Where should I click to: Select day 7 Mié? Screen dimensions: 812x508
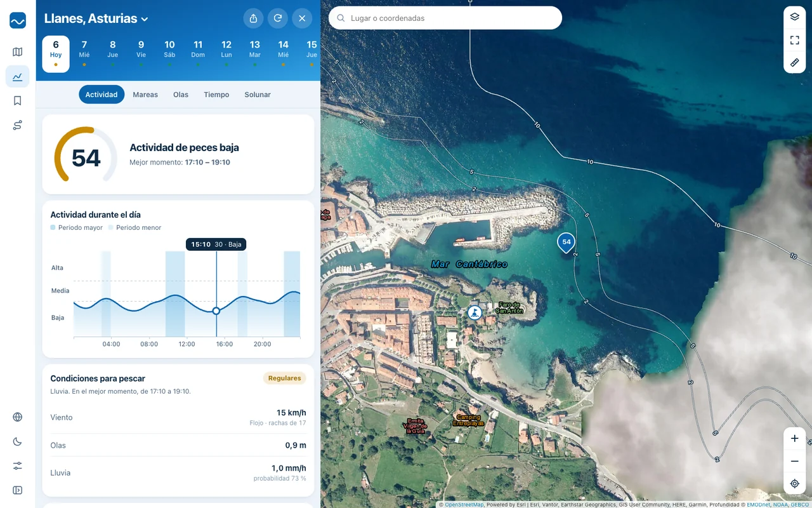click(84, 53)
